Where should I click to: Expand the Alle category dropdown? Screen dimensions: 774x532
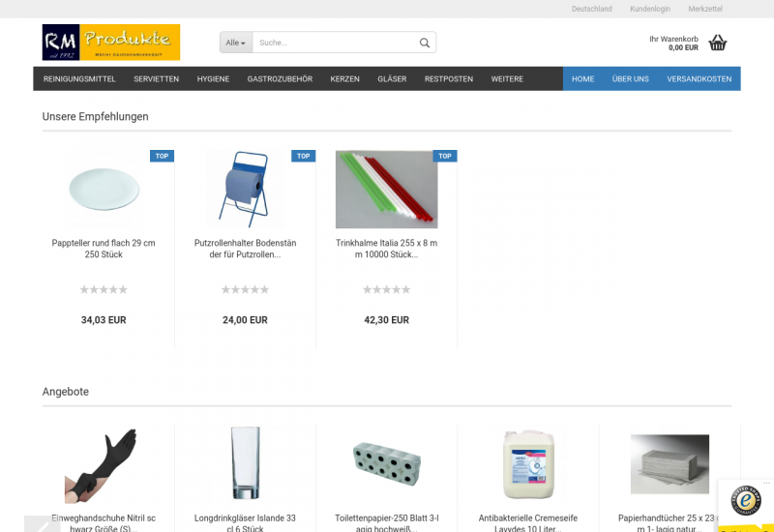point(236,43)
